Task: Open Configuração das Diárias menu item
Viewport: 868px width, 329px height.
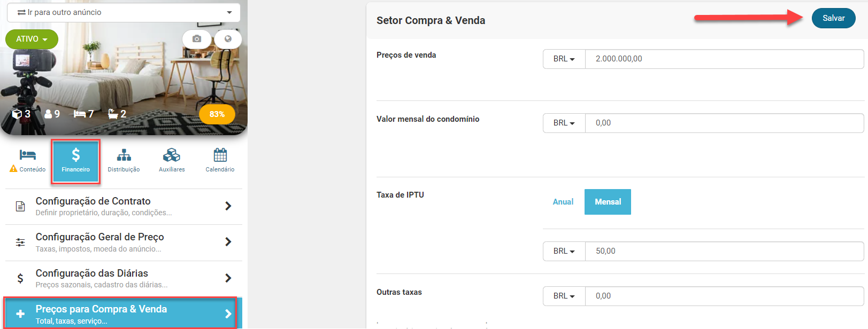Action: click(124, 278)
